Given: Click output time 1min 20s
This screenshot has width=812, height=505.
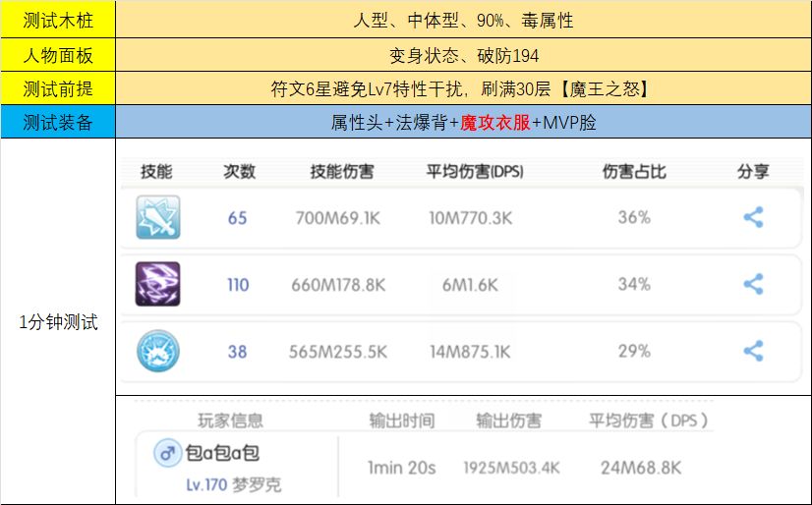Looking at the screenshot, I should 402,468.
